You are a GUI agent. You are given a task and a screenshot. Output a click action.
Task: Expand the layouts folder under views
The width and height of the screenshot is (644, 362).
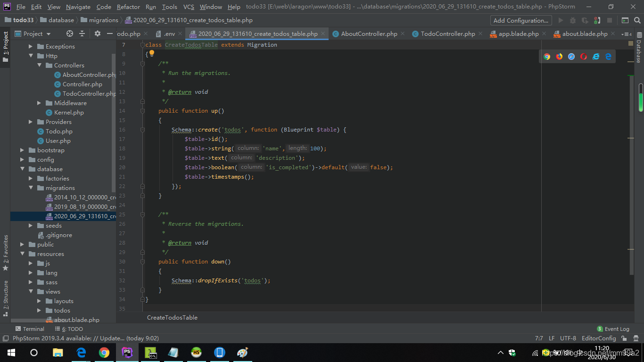[39, 301]
